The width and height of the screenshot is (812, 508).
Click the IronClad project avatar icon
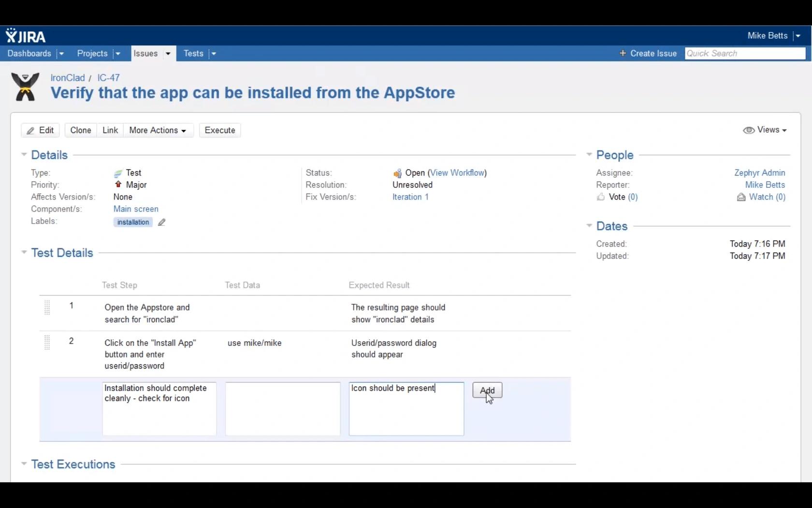click(25, 87)
